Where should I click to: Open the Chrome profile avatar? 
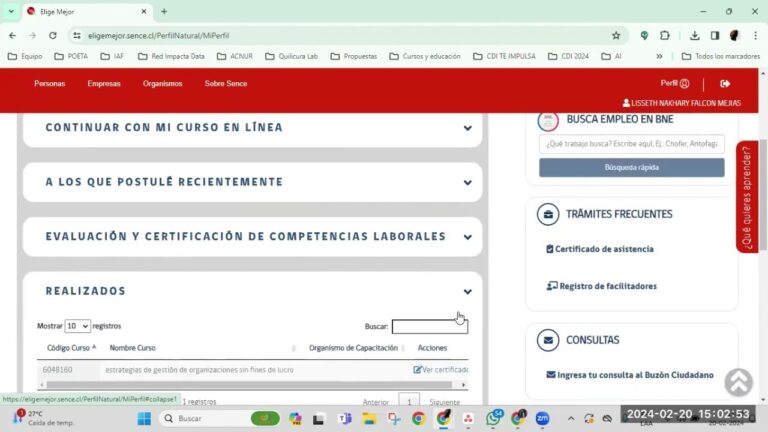tap(734, 35)
